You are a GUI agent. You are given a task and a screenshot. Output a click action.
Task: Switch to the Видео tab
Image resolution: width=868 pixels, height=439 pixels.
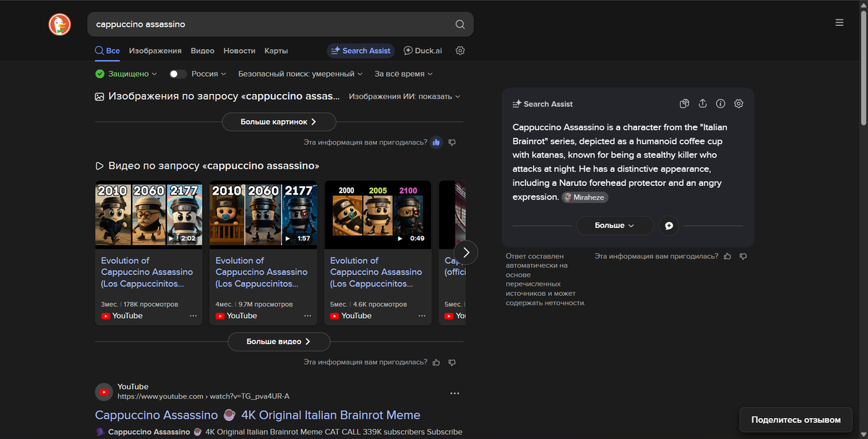202,51
